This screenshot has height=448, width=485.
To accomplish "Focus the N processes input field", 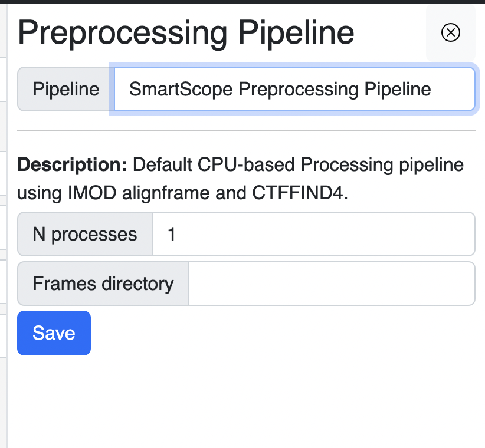I will pos(314,234).
